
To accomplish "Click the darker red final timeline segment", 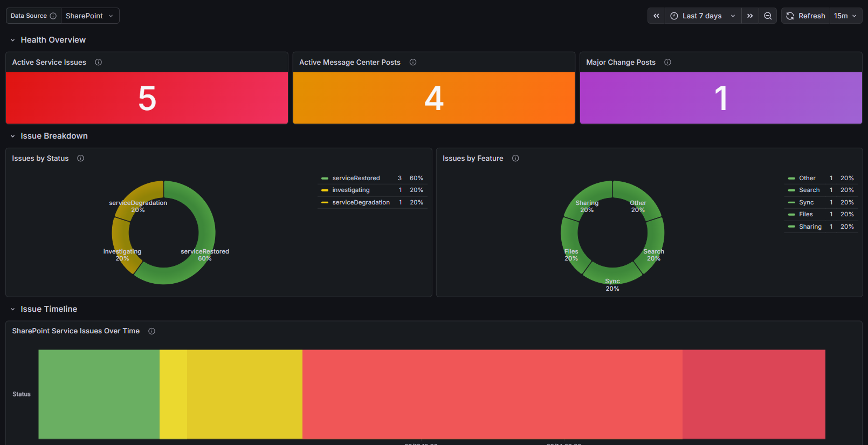I will (x=754, y=394).
